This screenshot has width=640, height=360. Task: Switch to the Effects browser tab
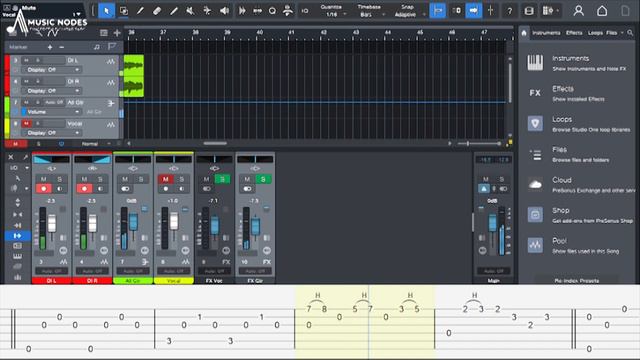(574, 33)
